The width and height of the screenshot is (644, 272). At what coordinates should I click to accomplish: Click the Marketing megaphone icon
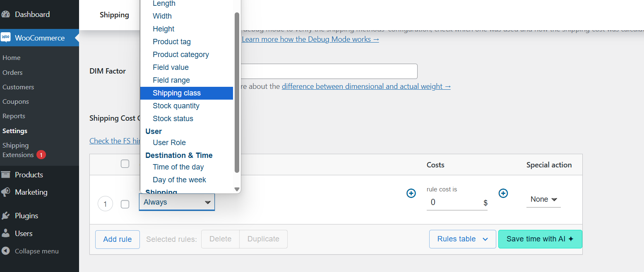pyautogui.click(x=6, y=192)
